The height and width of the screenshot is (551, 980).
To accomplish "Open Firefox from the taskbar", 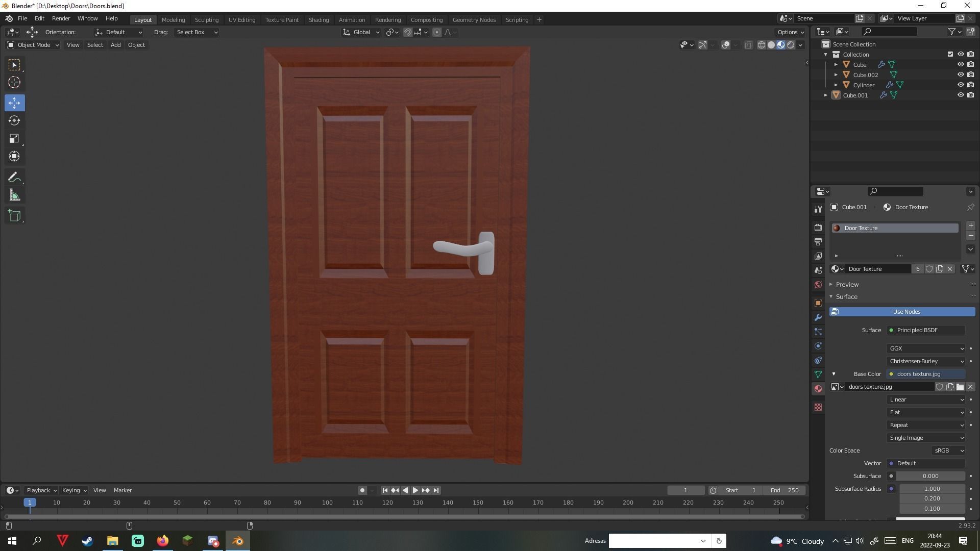I will click(x=162, y=541).
